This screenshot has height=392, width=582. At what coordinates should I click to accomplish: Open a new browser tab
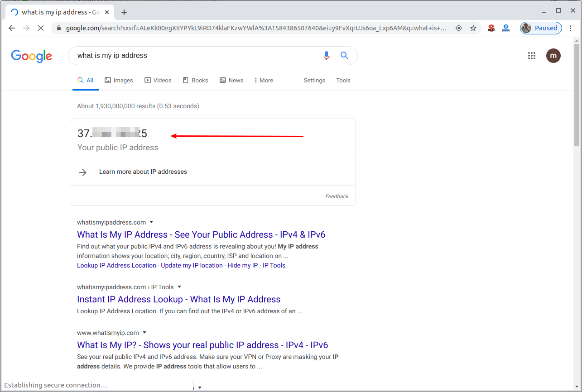point(124,12)
